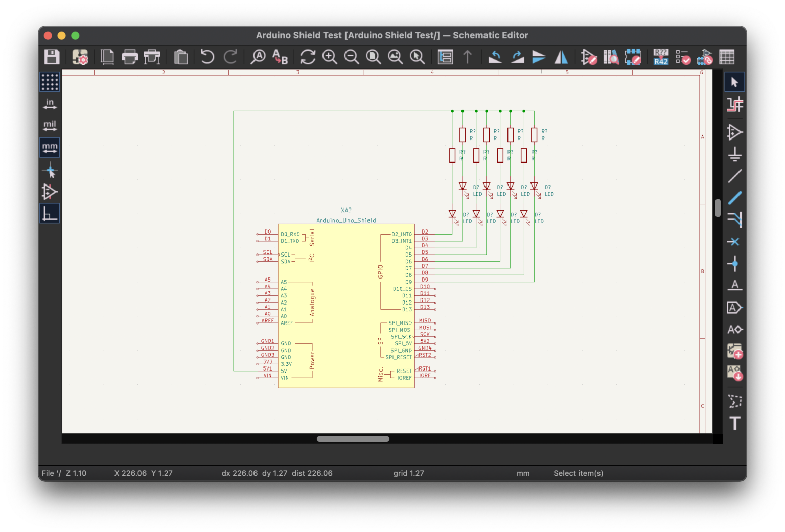Open Annotate schematic R42 icon
The image size is (785, 532).
[x=661, y=57]
